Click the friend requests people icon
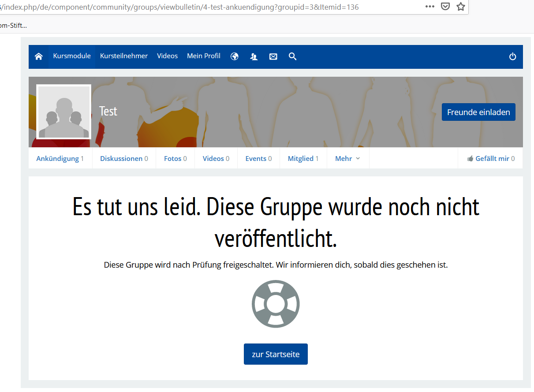The width and height of the screenshot is (534, 392). (x=254, y=56)
